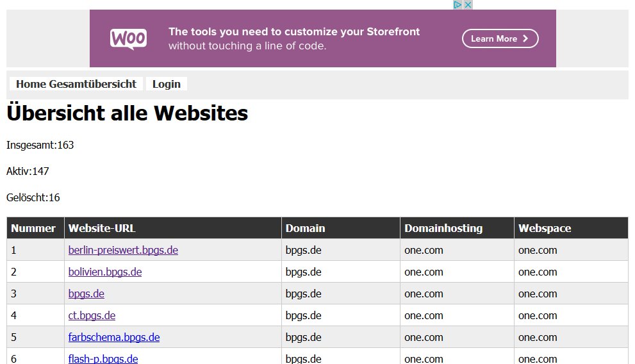Image resolution: width=635 pixels, height=364 pixels.
Task: Click the Übersicht alle Websites heading
Action: [127, 113]
